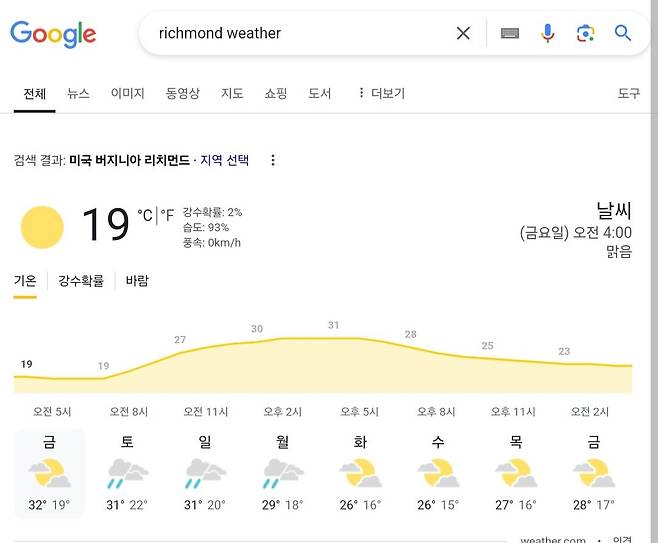Open the weather.com source link
The image size is (658, 543).
point(552,540)
